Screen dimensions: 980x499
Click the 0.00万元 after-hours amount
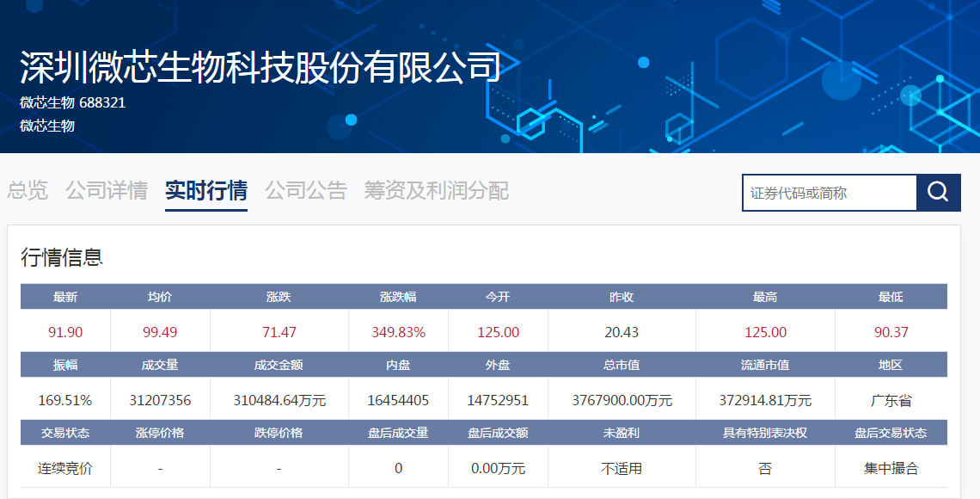pyautogui.click(x=498, y=468)
